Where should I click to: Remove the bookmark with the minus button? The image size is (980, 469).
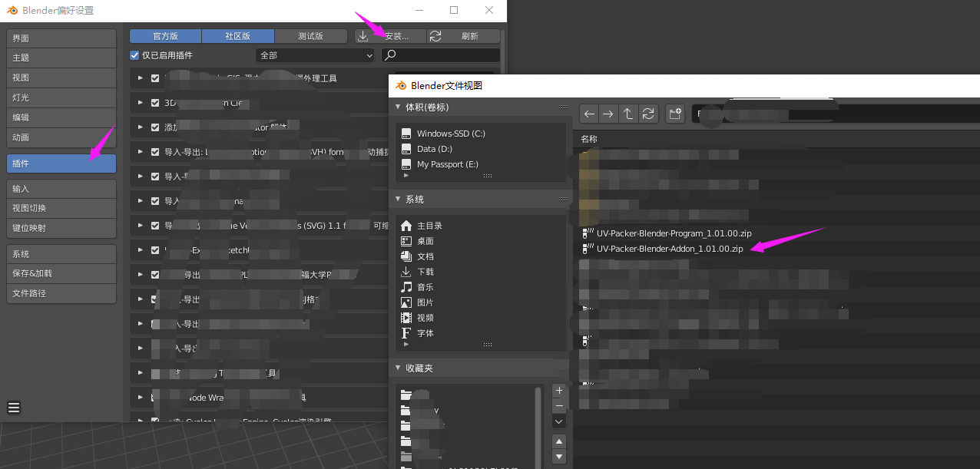(559, 405)
